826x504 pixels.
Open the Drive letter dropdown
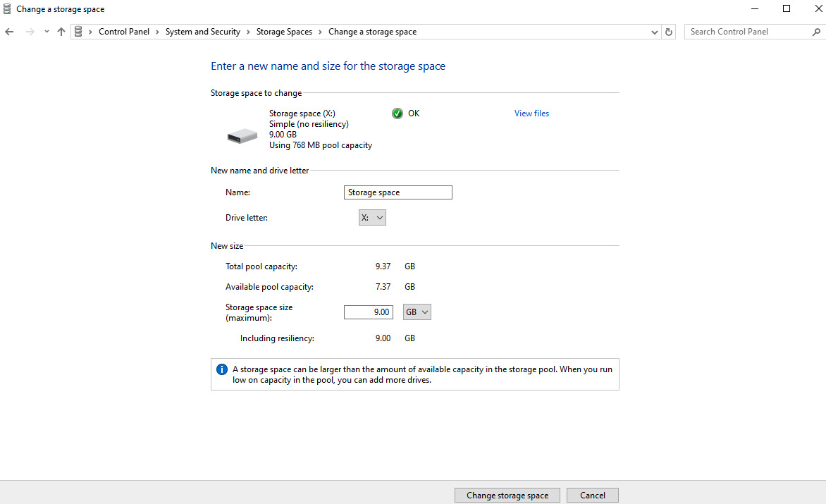(372, 218)
